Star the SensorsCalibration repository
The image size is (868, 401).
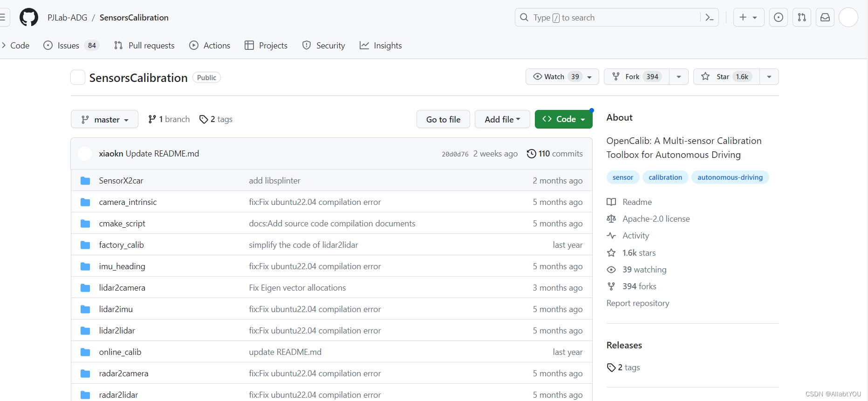coord(726,76)
